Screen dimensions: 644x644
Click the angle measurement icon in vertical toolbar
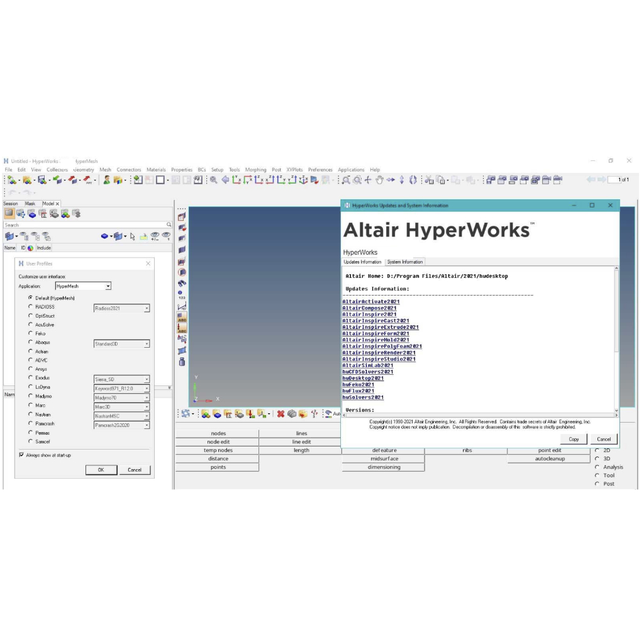click(182, 306)
